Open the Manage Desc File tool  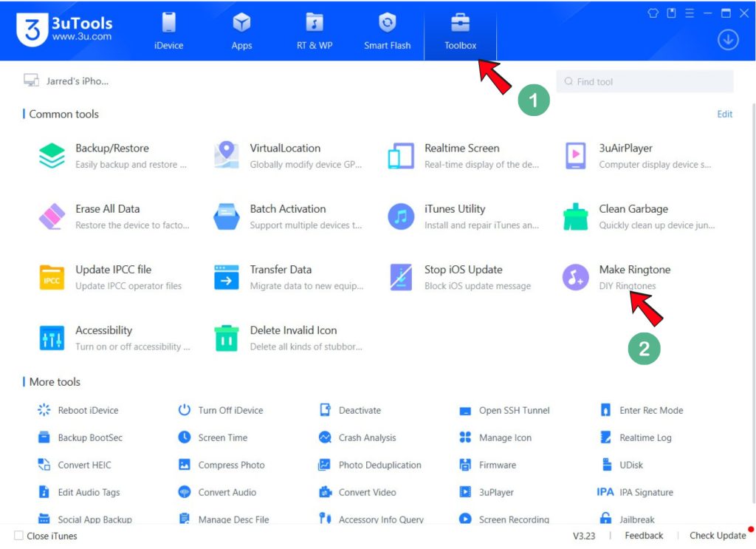[x=224, y=519]
